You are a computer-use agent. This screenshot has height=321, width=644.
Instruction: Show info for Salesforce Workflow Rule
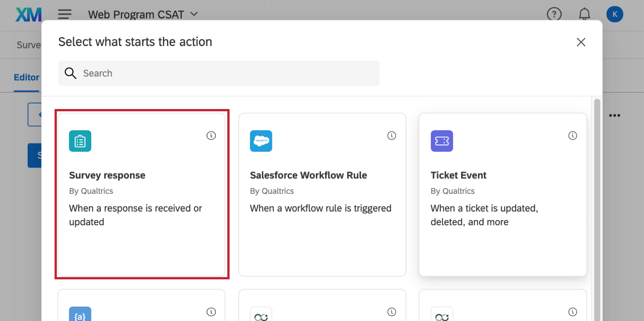pyautogui.click(x=392, y=136)
